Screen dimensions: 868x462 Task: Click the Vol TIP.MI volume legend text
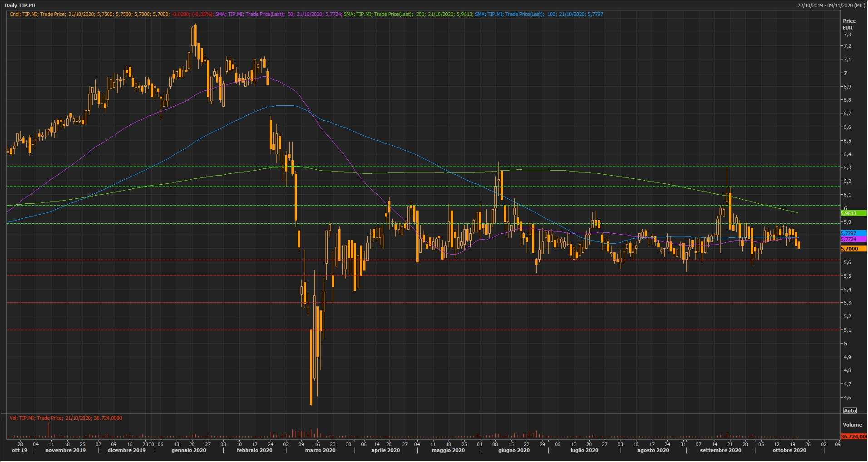(66, 418)
